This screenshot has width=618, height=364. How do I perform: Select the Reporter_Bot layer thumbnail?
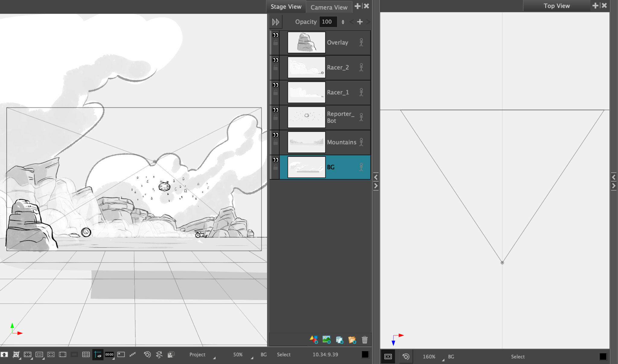[307, 117]
